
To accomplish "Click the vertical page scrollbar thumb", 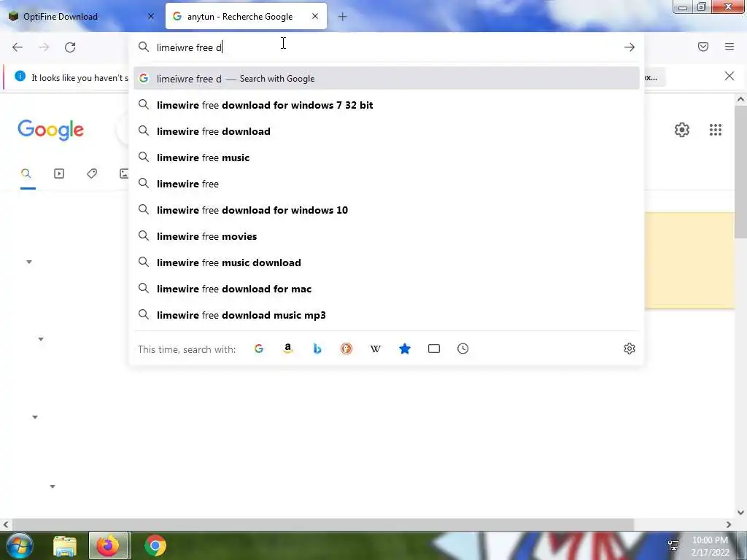I will (740, 171).
